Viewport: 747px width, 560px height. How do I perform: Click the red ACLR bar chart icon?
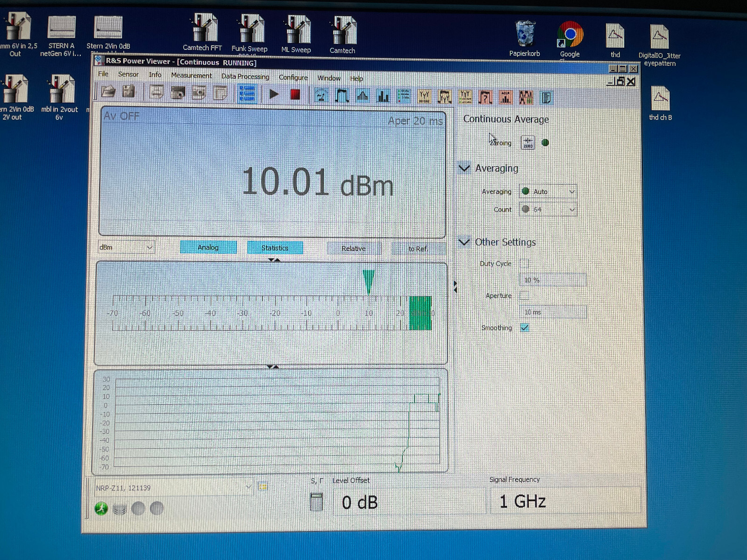[506, 97]
